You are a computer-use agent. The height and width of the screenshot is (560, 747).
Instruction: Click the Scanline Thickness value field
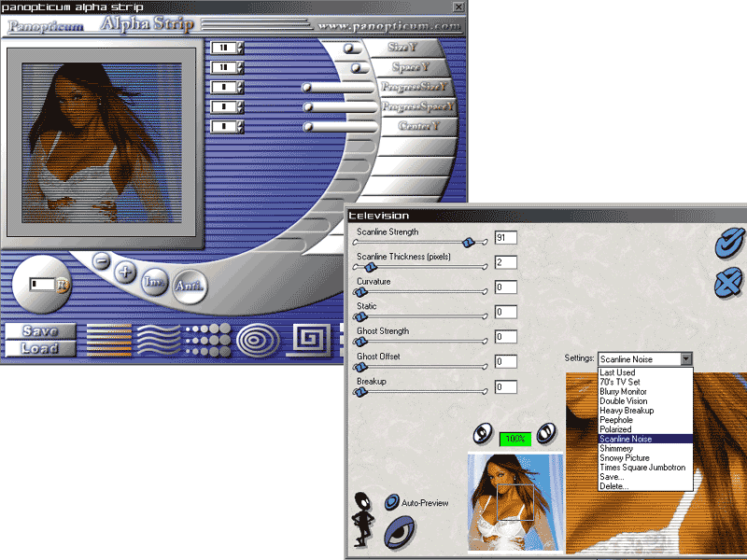505,262
